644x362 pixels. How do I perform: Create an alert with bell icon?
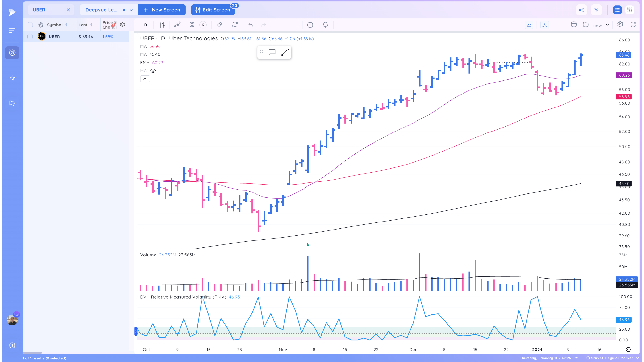pos(325,25)
